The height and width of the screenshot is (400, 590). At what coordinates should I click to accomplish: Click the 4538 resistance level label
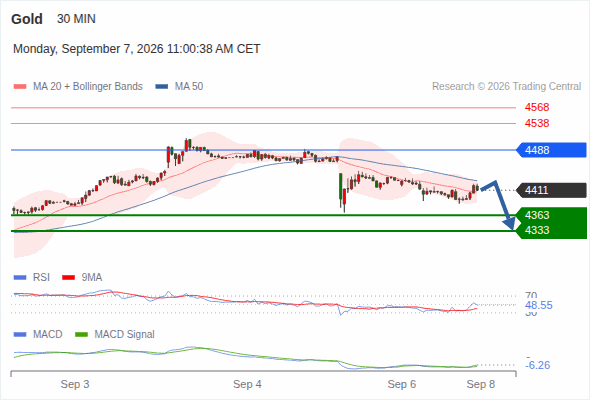click(x=537, y=123)
